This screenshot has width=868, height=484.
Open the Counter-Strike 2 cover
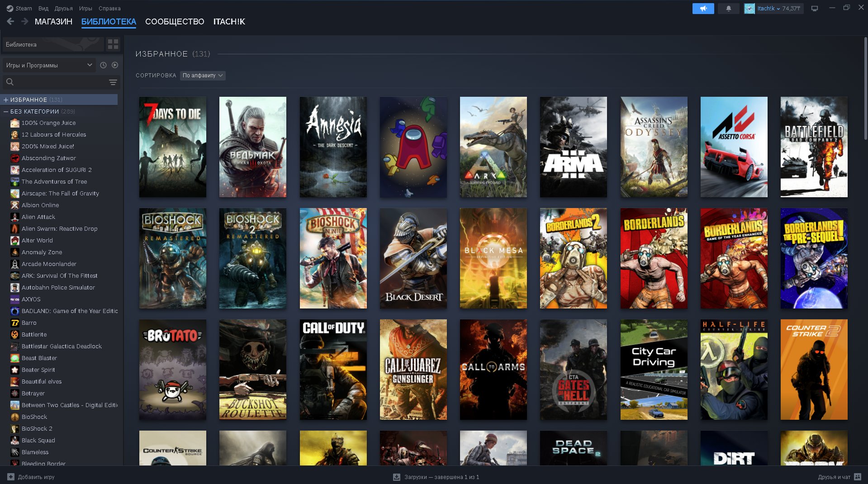point(814,370)
